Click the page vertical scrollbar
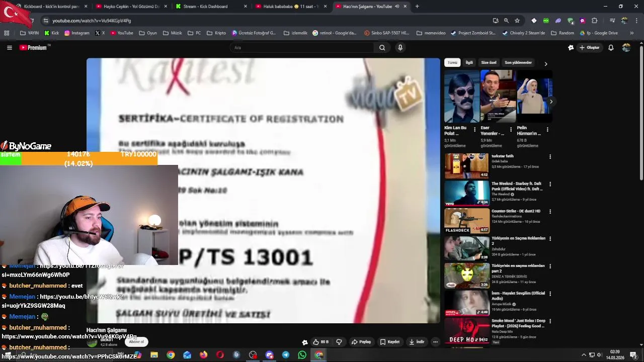The height and width of the screenshot is (362, 644). [641, 113]
